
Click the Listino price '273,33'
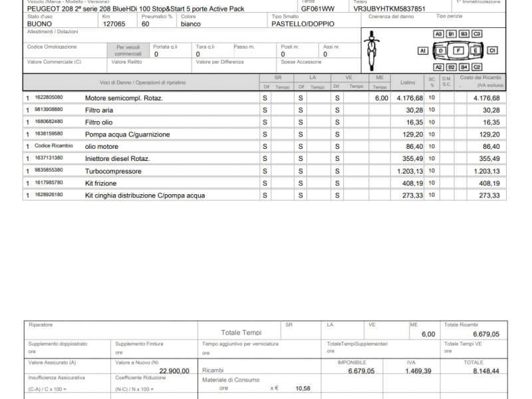(413, 196)
